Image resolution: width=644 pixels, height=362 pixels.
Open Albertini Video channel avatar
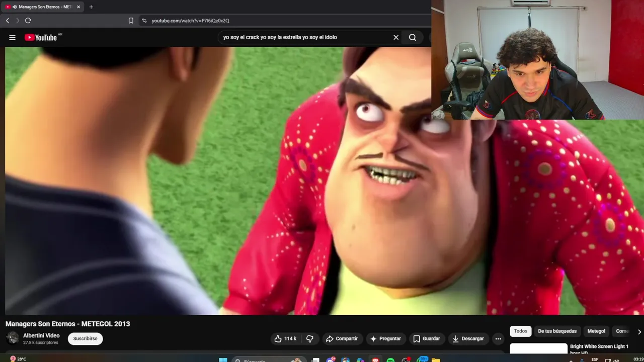(x=13, y=338)
